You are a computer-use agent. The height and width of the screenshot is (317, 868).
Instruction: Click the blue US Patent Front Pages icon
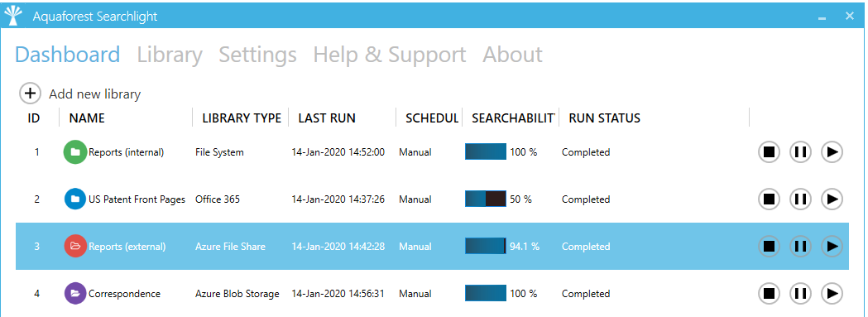pyautogui.click(x=75, y=199)
